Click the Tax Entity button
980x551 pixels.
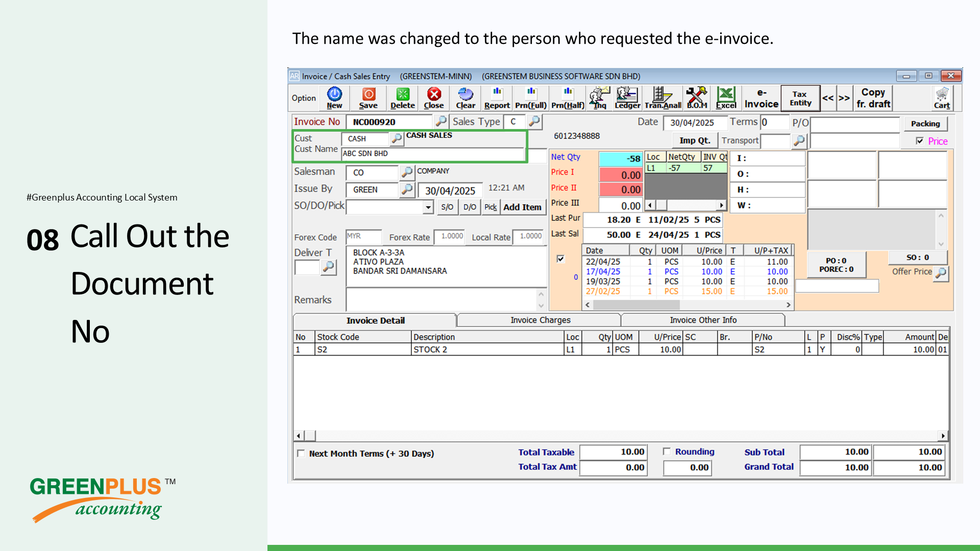(x=800, y=98)
